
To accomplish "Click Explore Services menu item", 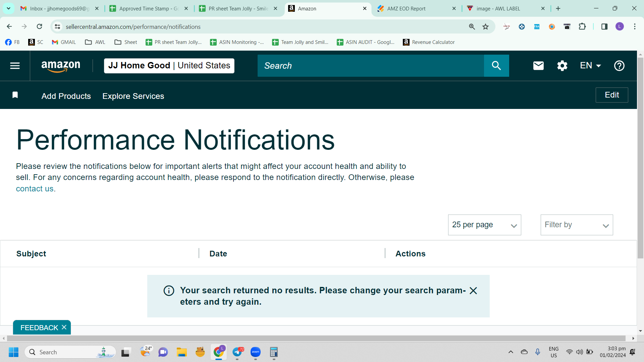I will pyautogui.click(x=133, y=96).
